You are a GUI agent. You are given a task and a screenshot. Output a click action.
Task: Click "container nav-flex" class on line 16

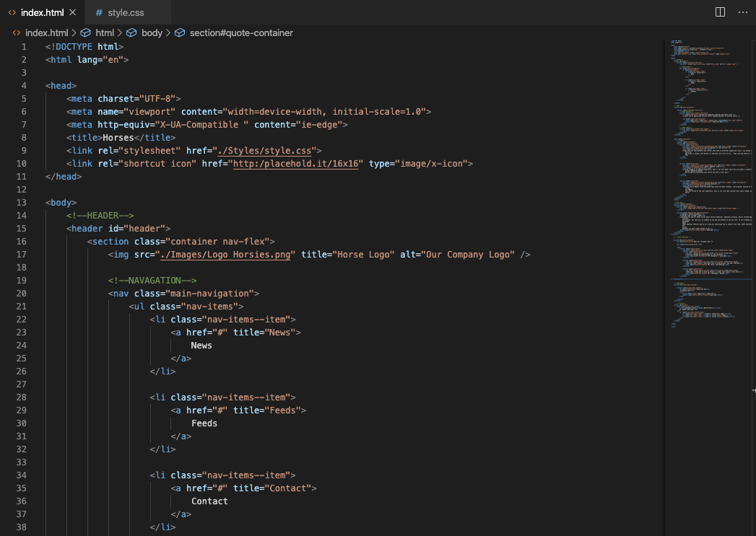pyautogui.click(x=217, y=242)
